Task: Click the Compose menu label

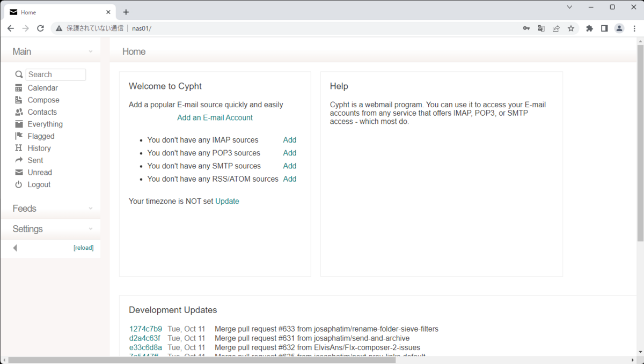Action: click(43, 100)
